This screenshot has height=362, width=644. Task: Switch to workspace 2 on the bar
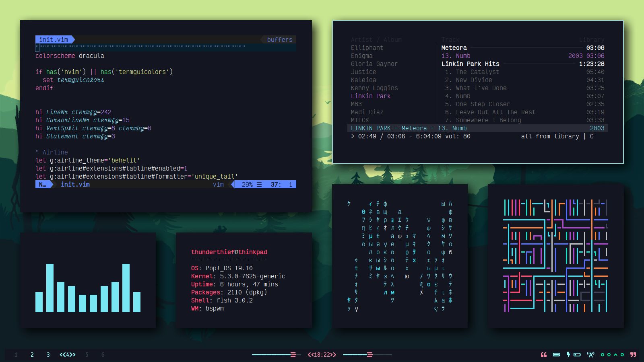(32, 355)
